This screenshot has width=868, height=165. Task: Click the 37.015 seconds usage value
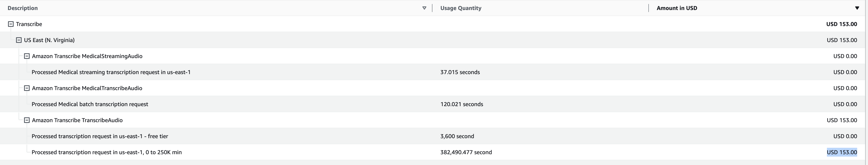pyautogui.click(x=460, y=72)
